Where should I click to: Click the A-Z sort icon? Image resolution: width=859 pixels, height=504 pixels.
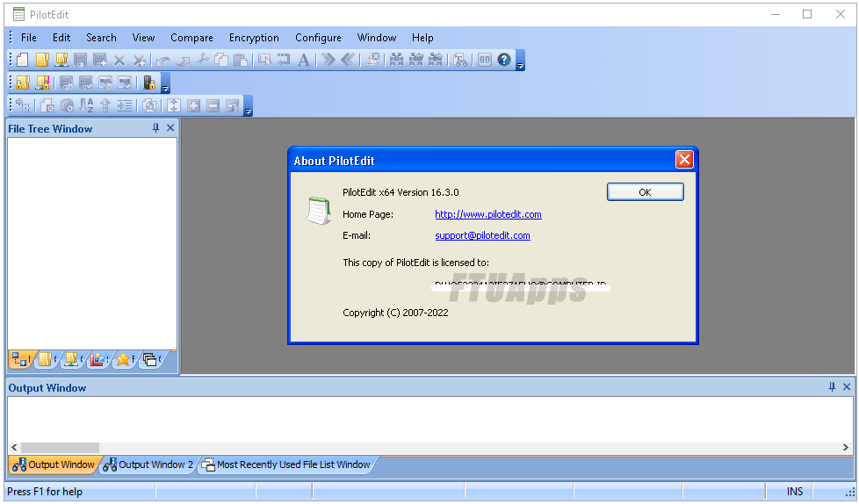click(x=86, y=105)
